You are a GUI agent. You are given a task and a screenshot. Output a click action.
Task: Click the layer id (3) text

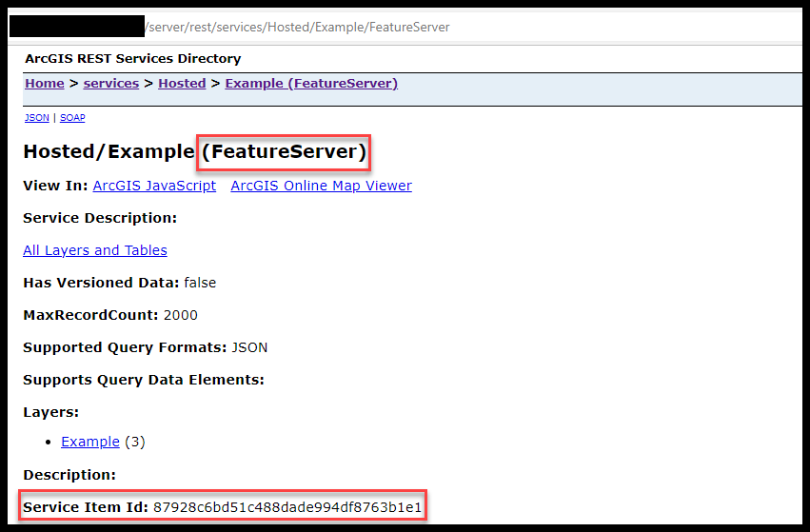pos(135,442)
